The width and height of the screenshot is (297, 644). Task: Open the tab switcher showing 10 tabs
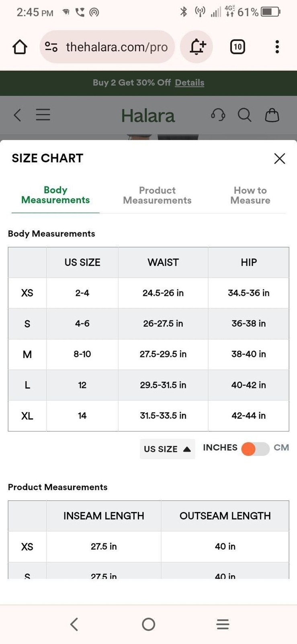[238, 47]
